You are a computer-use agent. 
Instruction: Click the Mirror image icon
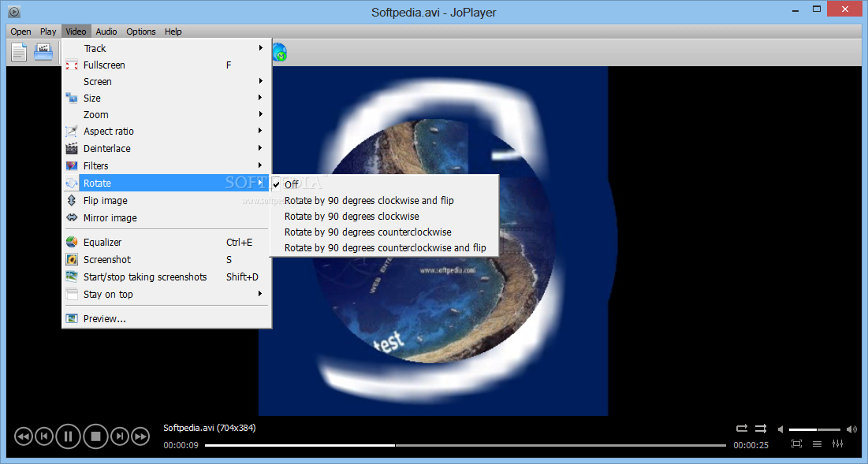(x=72, y=217)
